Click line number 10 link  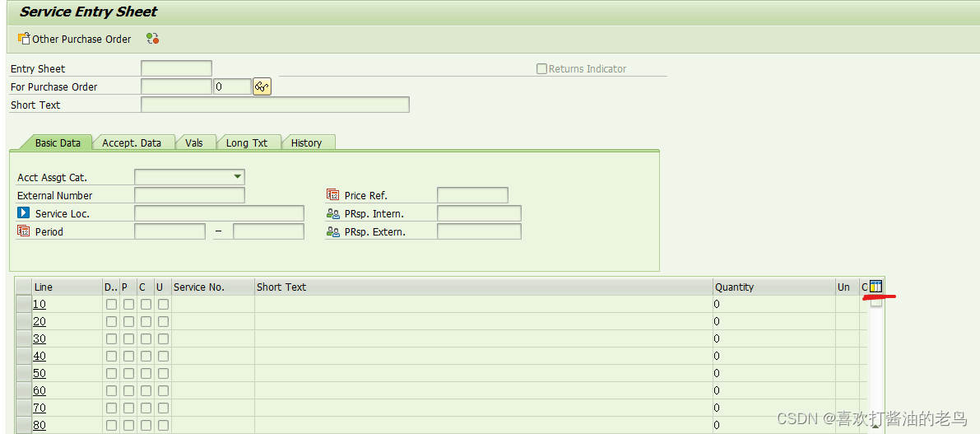pos(39,305)
